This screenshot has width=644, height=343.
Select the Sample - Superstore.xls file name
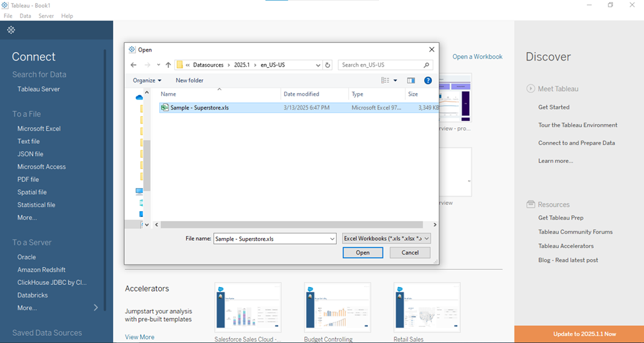(199, 108)
